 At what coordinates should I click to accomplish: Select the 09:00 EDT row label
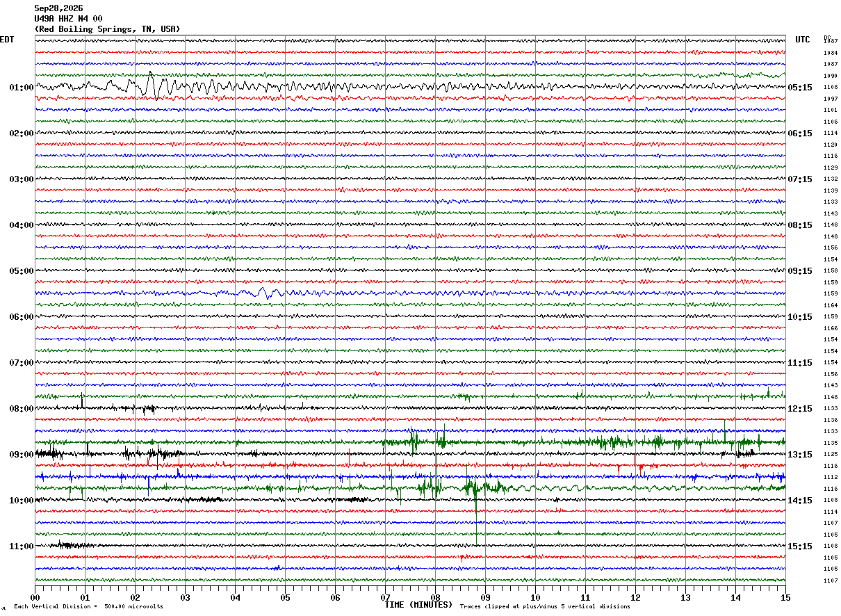coord(22,455)
